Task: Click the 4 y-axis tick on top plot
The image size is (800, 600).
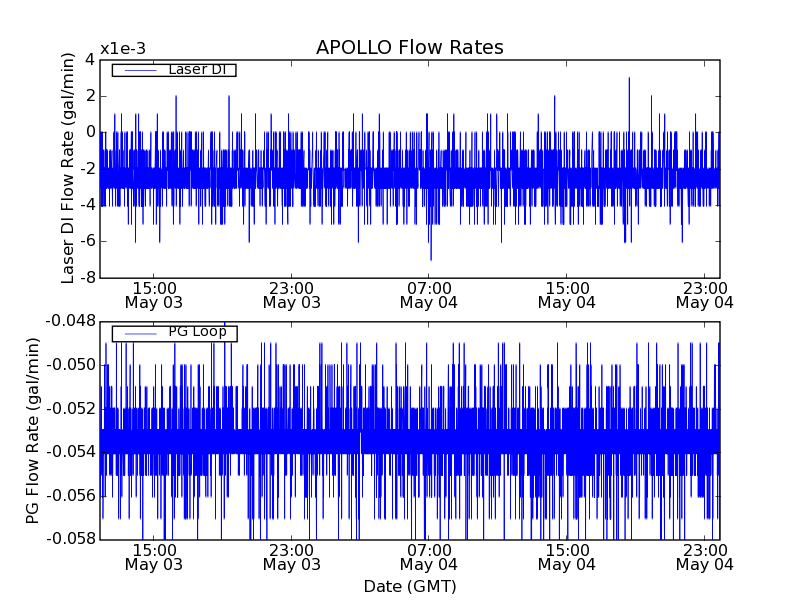Action: pyautogui.click(x=90, y=60)
